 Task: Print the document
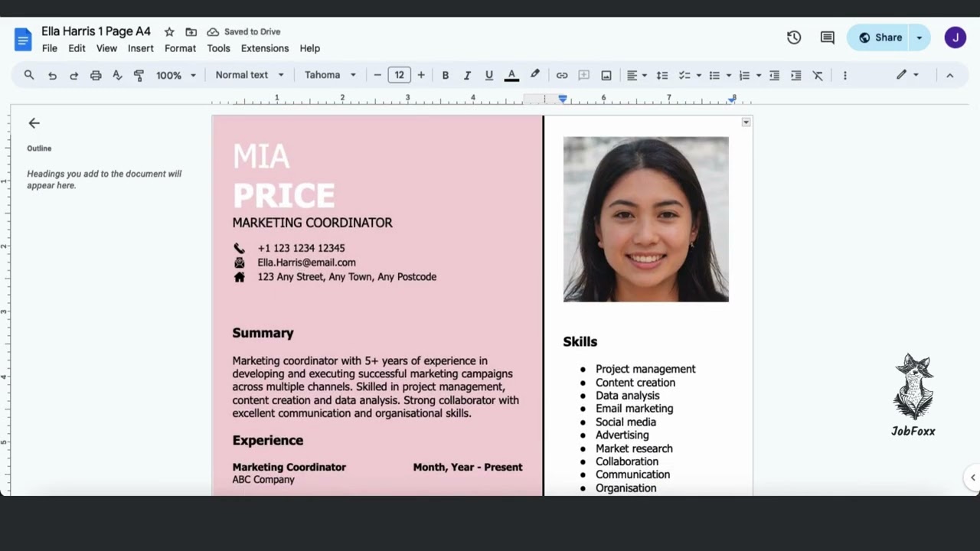[x=96, y=75]
